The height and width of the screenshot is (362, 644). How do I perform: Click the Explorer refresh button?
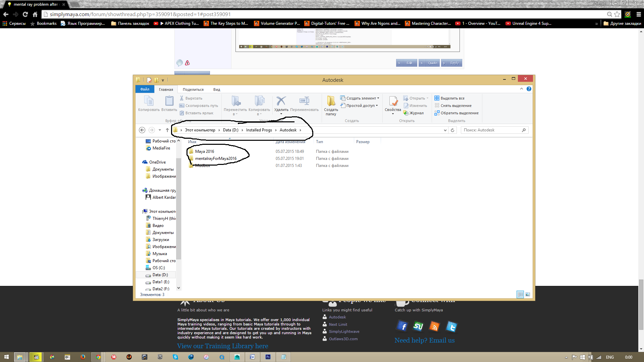(x=452, y=130)
